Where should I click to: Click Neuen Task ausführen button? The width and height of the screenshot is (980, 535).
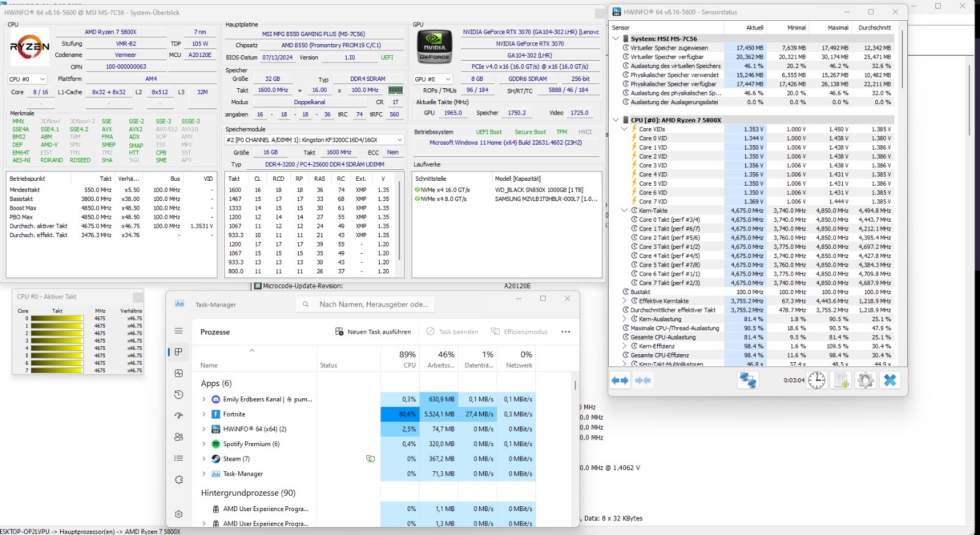(373, 332)
